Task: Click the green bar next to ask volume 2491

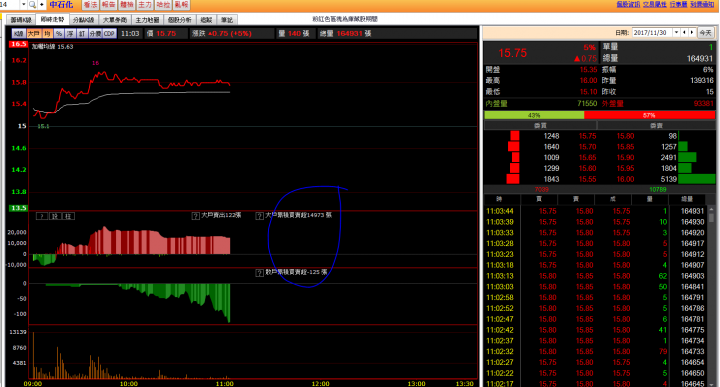Action: [x=687, y=157]
